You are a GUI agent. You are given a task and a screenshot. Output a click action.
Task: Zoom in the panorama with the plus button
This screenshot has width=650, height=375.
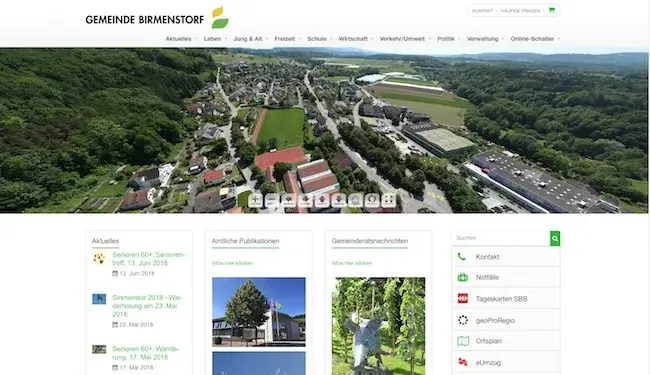point(255,200)
